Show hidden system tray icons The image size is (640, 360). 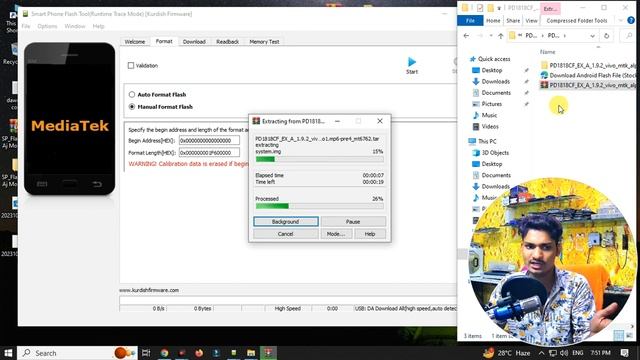tap(541, 353)
